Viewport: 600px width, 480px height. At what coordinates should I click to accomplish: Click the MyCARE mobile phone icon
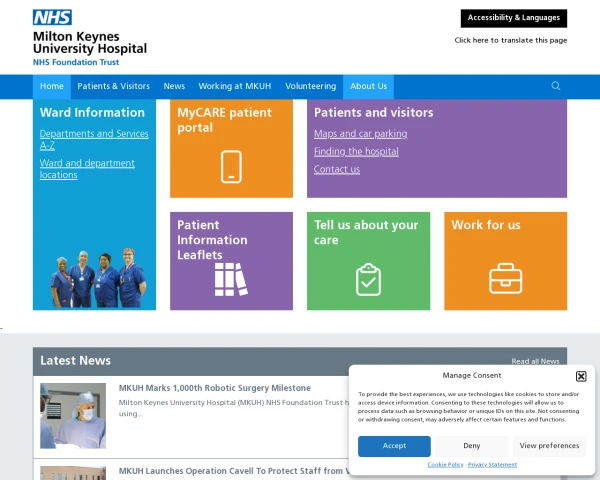coord(231,167)
